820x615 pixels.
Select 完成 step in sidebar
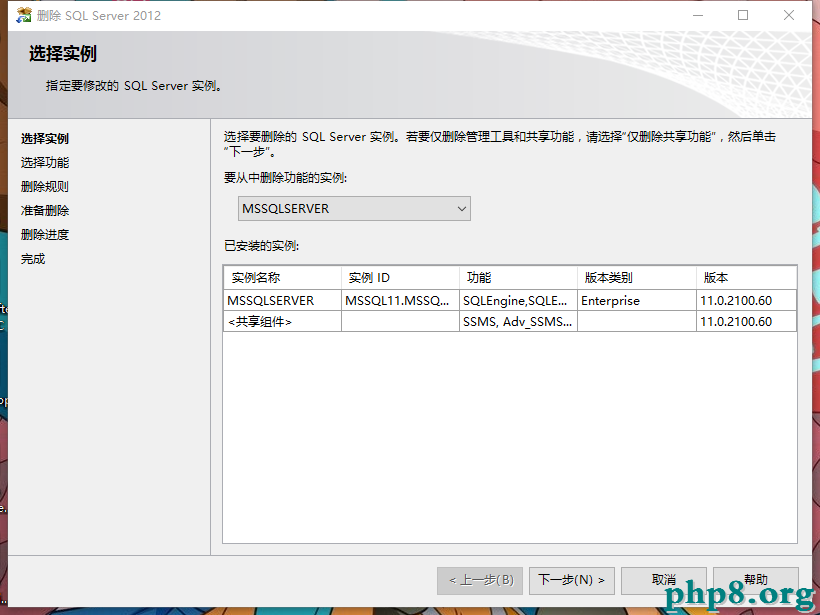[x=33, y=259]
